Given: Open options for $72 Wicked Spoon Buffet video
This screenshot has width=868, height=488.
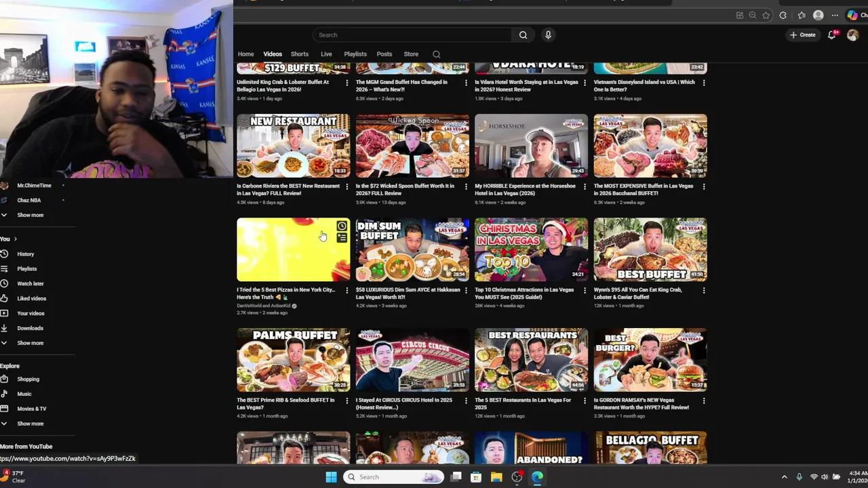Looking at the screenshot, I should click(466, 186).
